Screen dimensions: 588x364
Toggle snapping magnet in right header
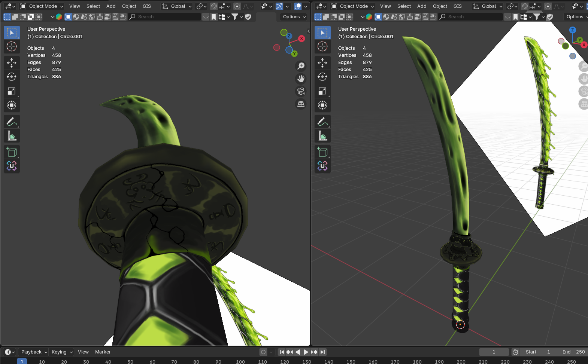click(x=525, y=6)
